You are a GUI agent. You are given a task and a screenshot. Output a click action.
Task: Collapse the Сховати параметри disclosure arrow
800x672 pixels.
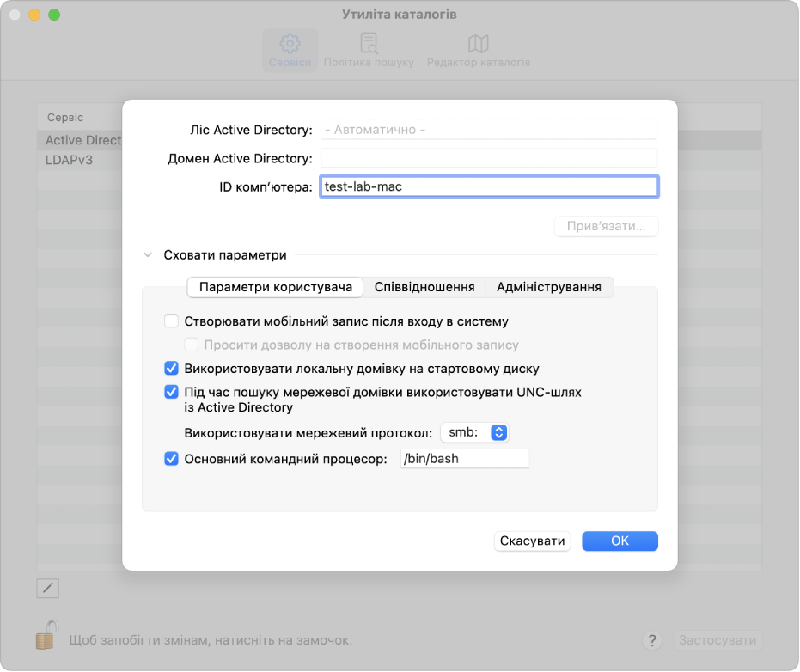coord(148,254)
